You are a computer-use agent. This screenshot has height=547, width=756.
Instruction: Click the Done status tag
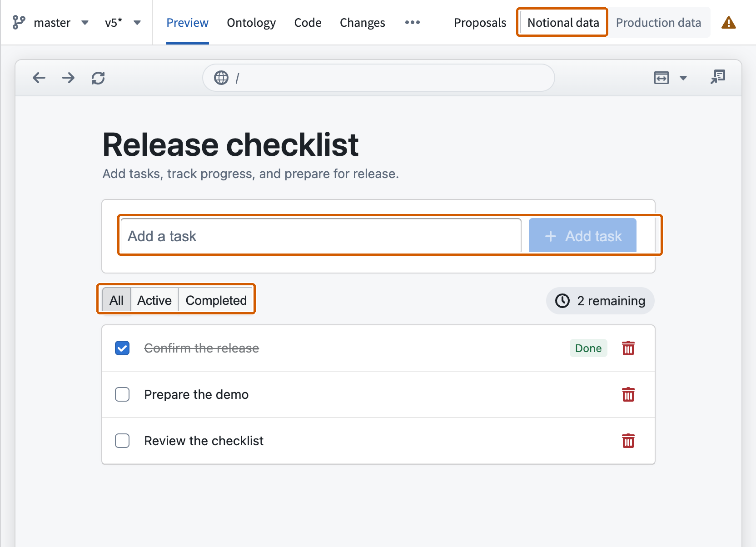pyautogui.click(x=588, y=348)
